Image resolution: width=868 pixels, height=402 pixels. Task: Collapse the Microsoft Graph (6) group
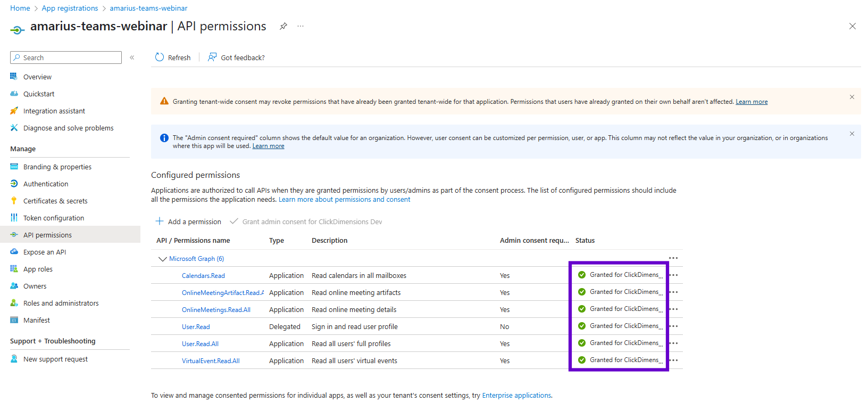coord(162,259)
